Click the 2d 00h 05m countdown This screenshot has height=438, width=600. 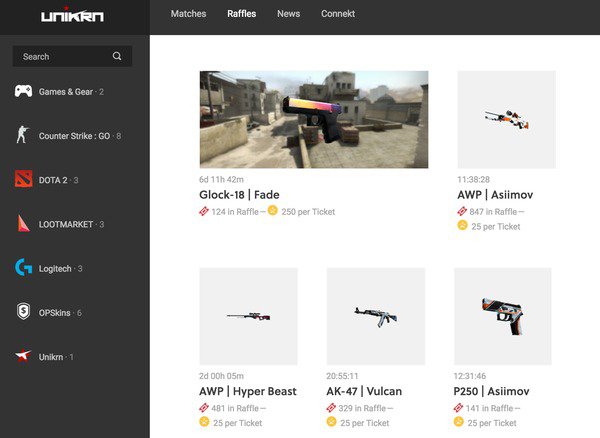pos(221,376)
